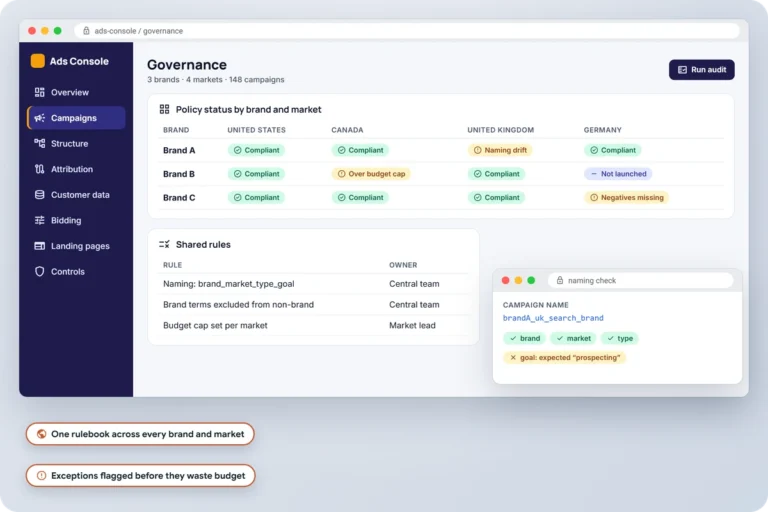This screenshot has width=768, height=512.
Task: Click the Negatives missing badge for Brand C
Action: coord(626,197)
